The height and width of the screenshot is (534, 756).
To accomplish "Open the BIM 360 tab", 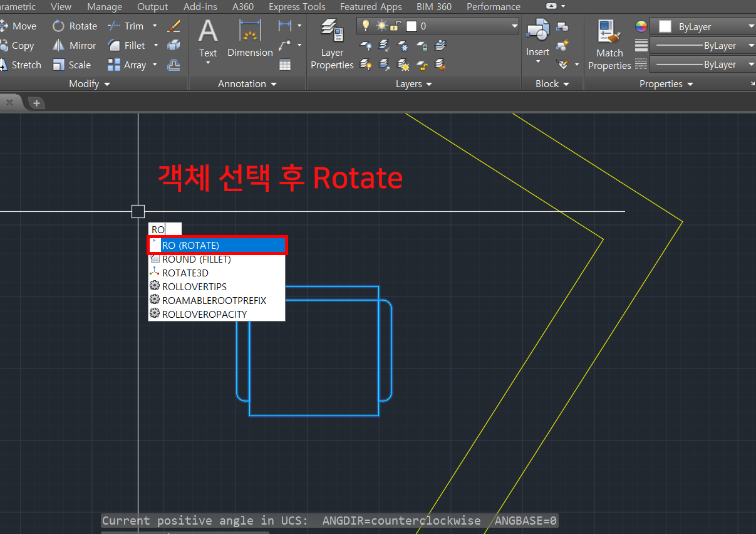I will 434,7.
